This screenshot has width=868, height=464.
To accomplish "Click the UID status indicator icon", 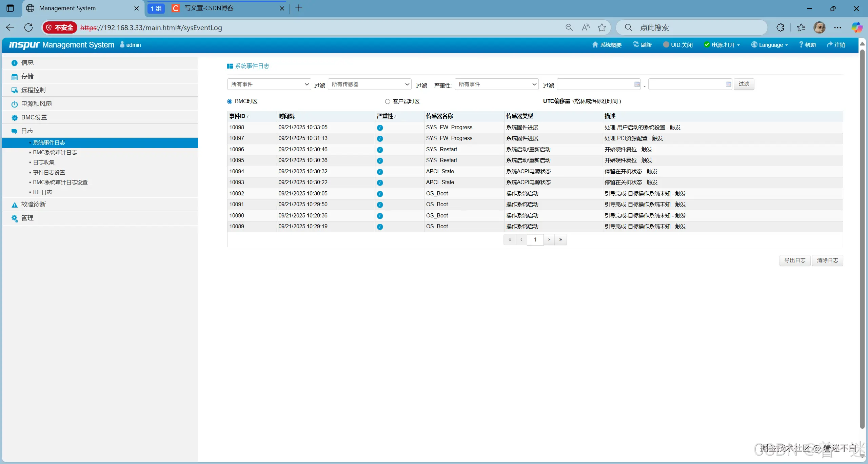I will click(666, 45).
